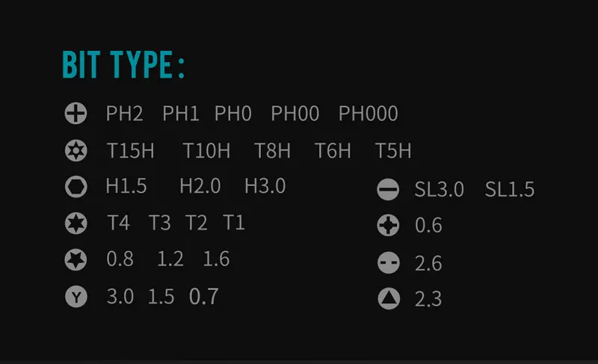This screenshot has height=364, width=598.
Task: Click the Y-shaped tri-wing bit icon
Action: coord(75,297)
